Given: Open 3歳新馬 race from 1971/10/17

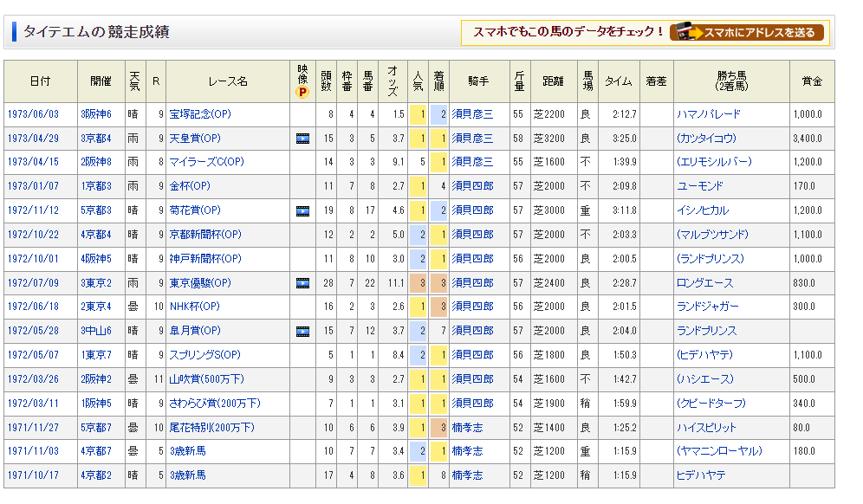Looking at the screenshot, I should (188, 475).
